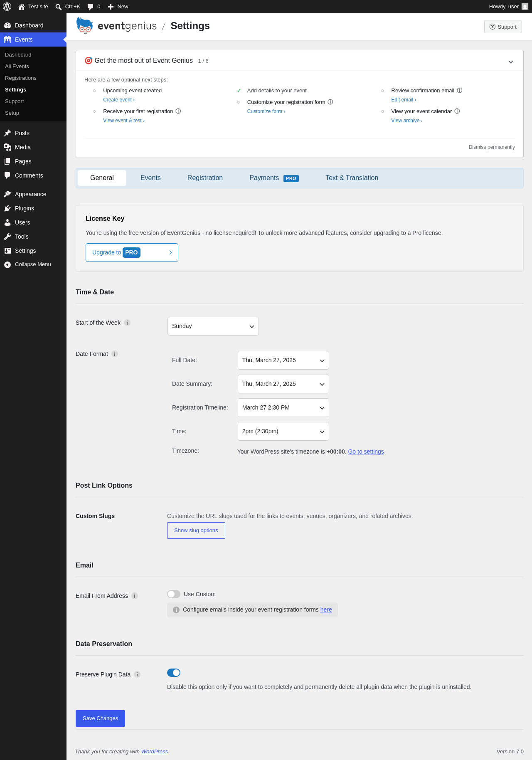Click the Comments bubble icon in the sidebar
The image size is (532, 760).
point(7,175)
